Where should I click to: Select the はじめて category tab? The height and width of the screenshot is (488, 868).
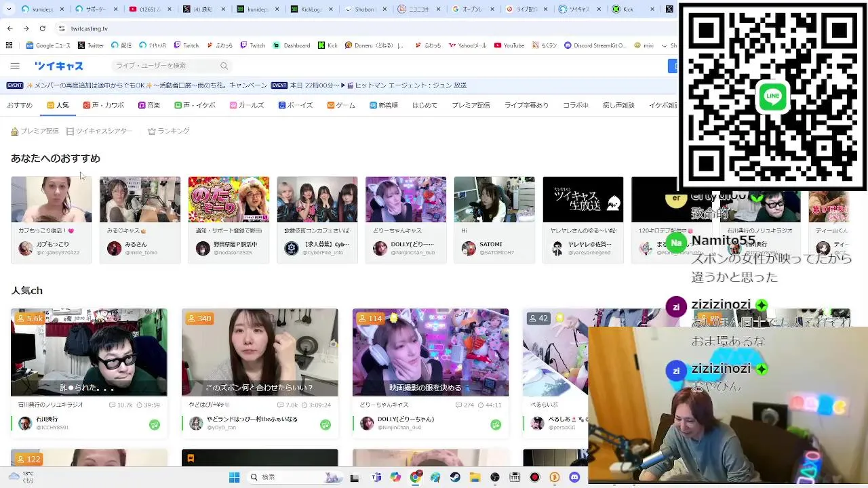(425, 105)
